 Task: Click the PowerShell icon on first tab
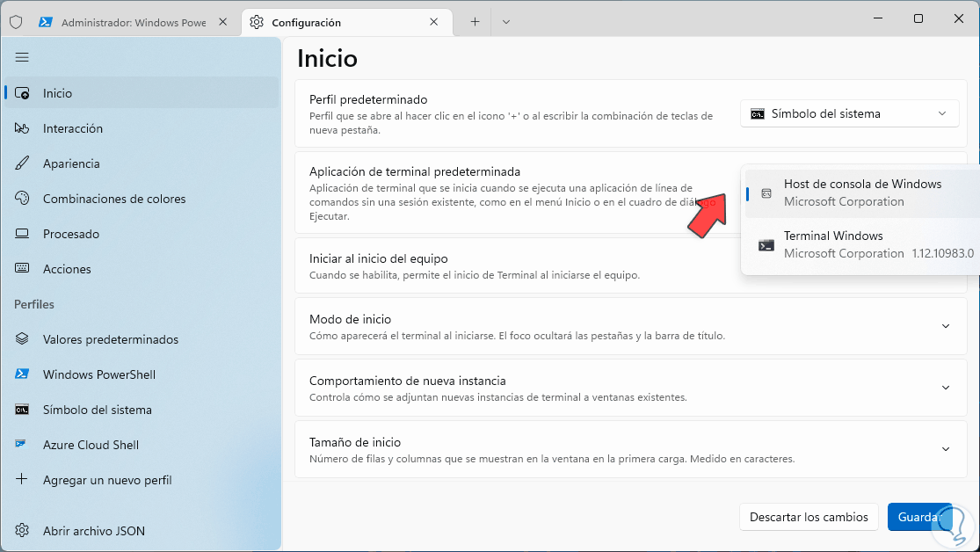(x=45, y=22)
